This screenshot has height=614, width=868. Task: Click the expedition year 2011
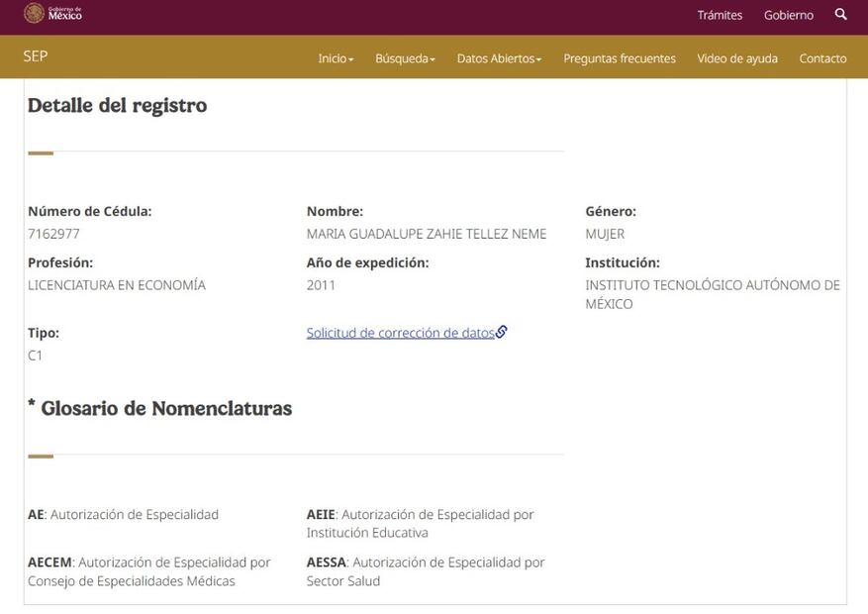pyautogui.click(x=321, y=285)
